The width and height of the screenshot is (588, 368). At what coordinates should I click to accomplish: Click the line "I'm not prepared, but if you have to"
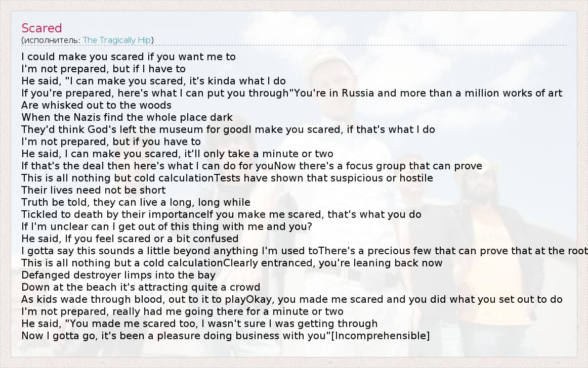click(111, 142)
